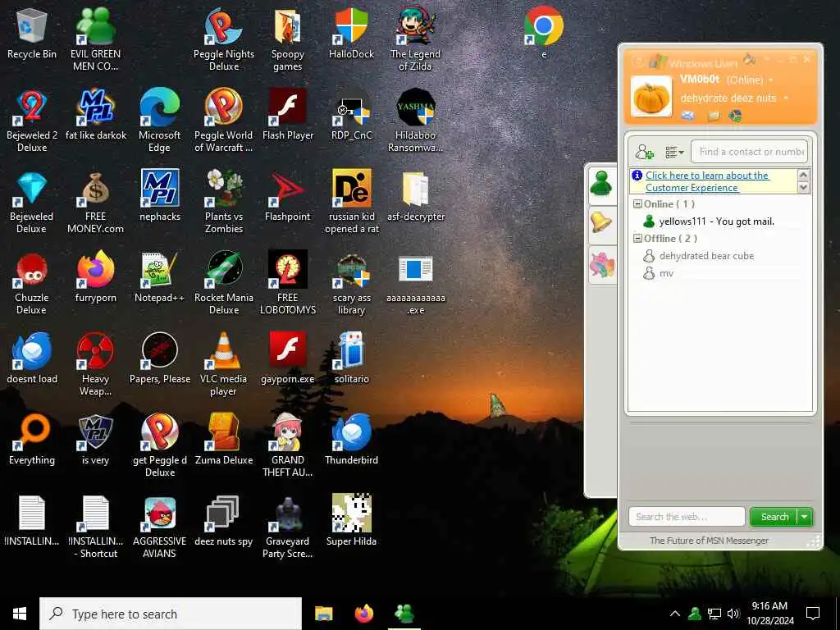Select the solitario desktop icon

click(351, 358)
